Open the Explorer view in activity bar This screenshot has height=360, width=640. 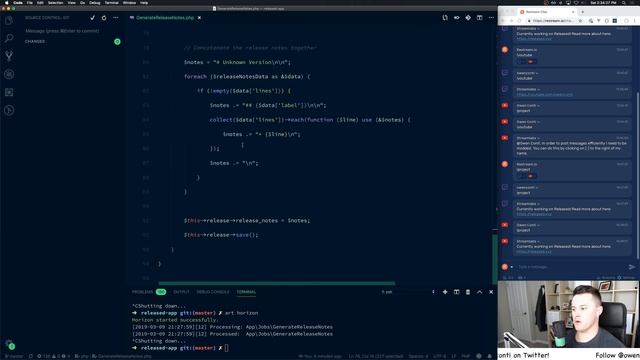[x=9, y=20]
